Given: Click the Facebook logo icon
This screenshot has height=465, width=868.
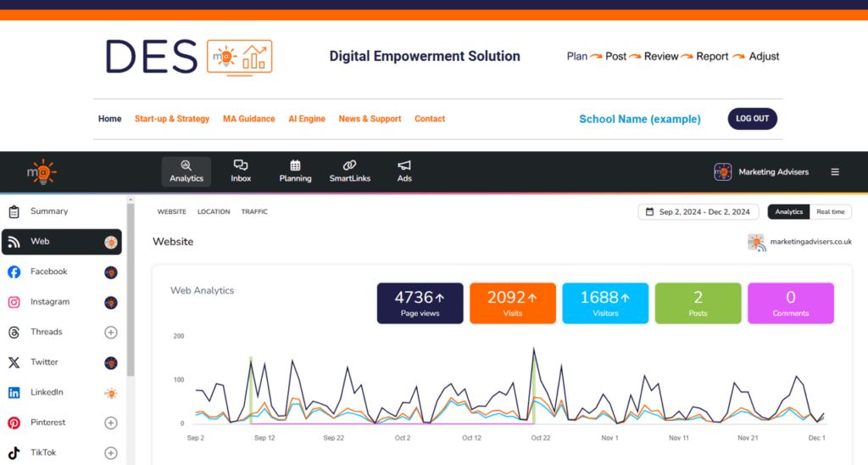Looking at the screenshot, I should point(14,272).
